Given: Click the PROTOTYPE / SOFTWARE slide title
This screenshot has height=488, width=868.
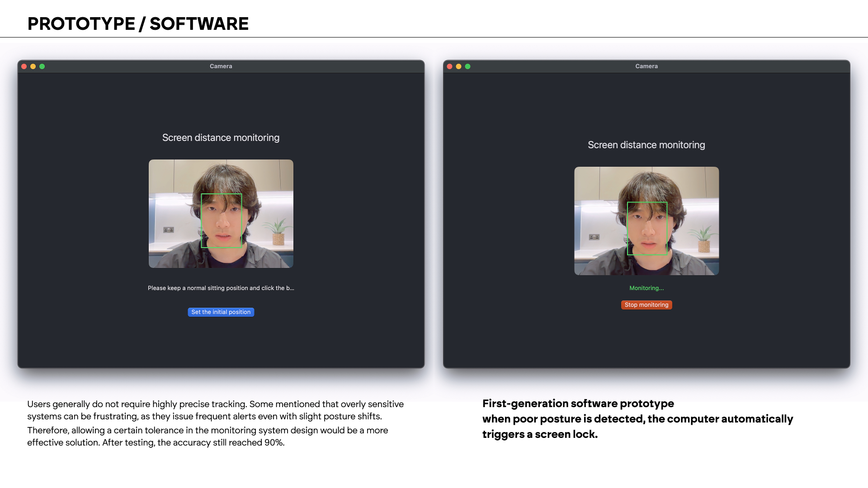Looking at the screenshot, I should 138,24.
